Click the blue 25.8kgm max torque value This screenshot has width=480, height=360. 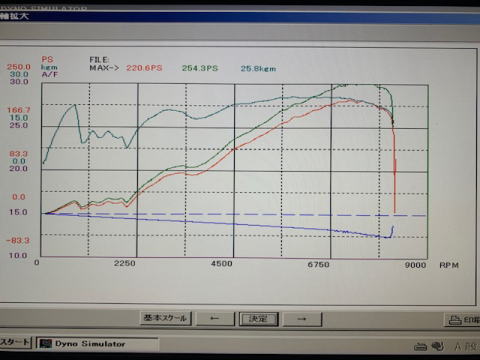[x=258, y=69]
